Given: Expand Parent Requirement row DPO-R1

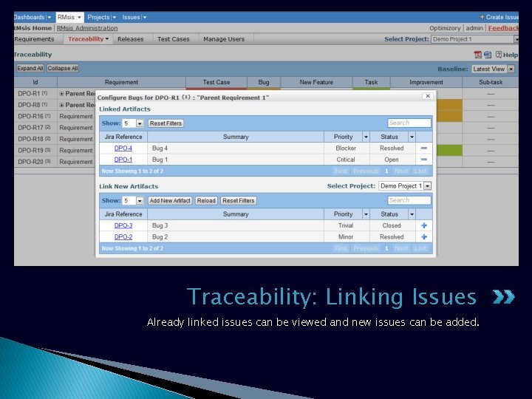Looking at the screenshot, I should (x=61, y=94).
